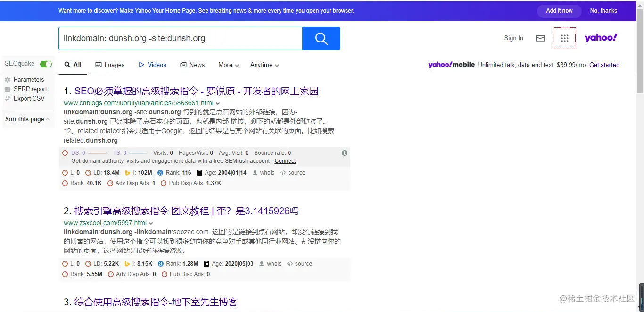Select the All search tab
644x312 pixels.
73,65
